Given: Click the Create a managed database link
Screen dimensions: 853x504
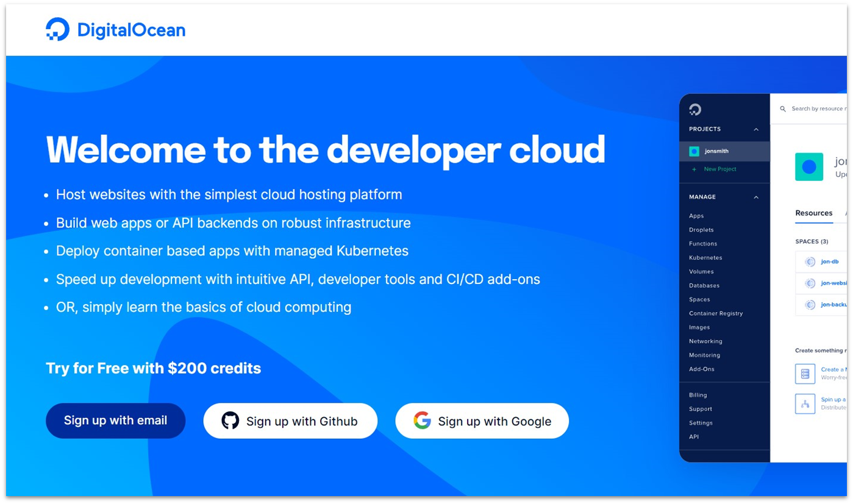Looking at the screenshot, I should 833,369.
